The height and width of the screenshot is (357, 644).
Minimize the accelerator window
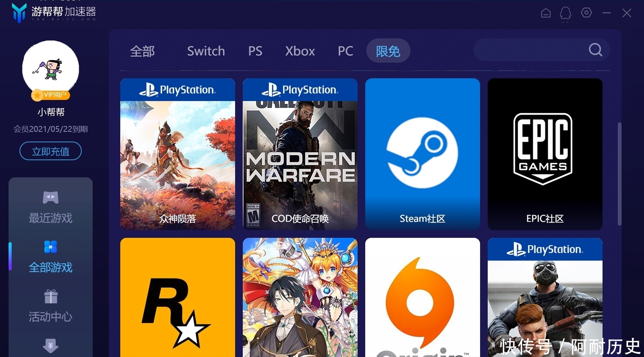click(x=607, y=13)
